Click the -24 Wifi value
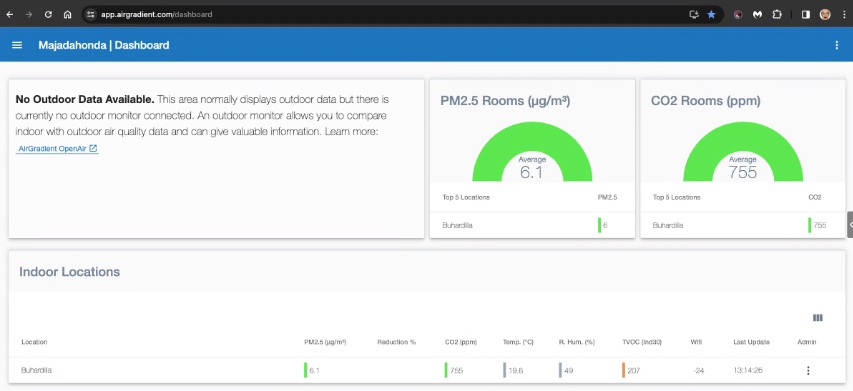The height and width of the screenshot is (391, 853). pos(699,370)
